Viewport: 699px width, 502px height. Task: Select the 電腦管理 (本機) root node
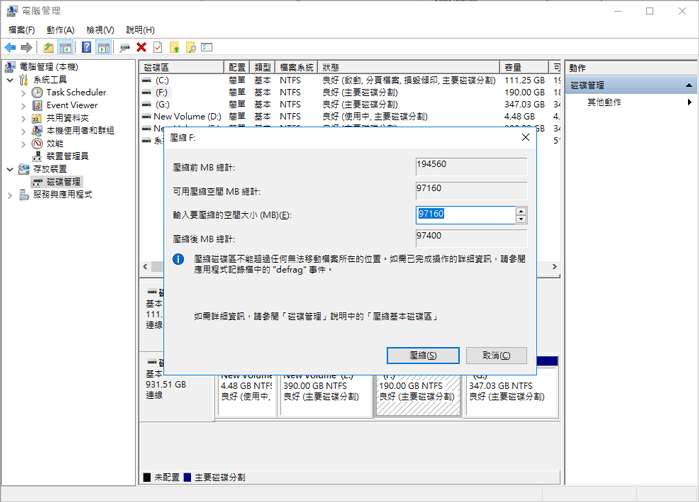point(49,67)
